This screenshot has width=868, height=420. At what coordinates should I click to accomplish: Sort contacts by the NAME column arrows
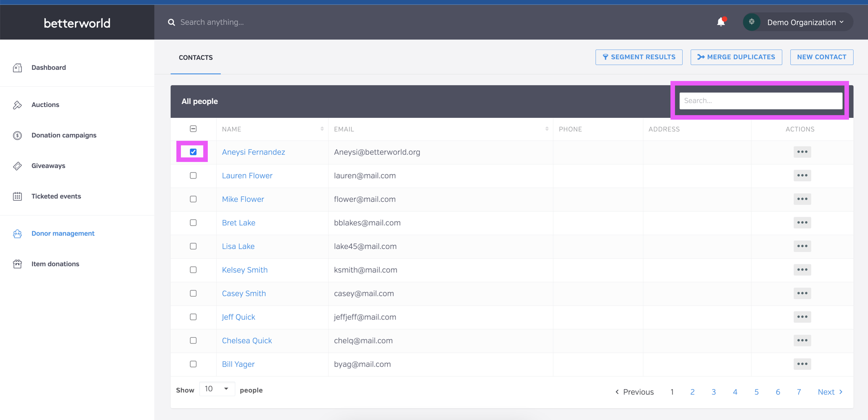point(322,129)
